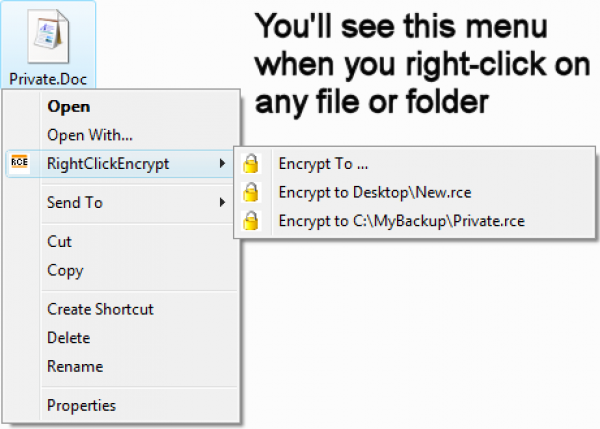The height and width of the screenshot is (429, 600).
Task: Choose Delete from the context menu
Action: pos(68,338)
